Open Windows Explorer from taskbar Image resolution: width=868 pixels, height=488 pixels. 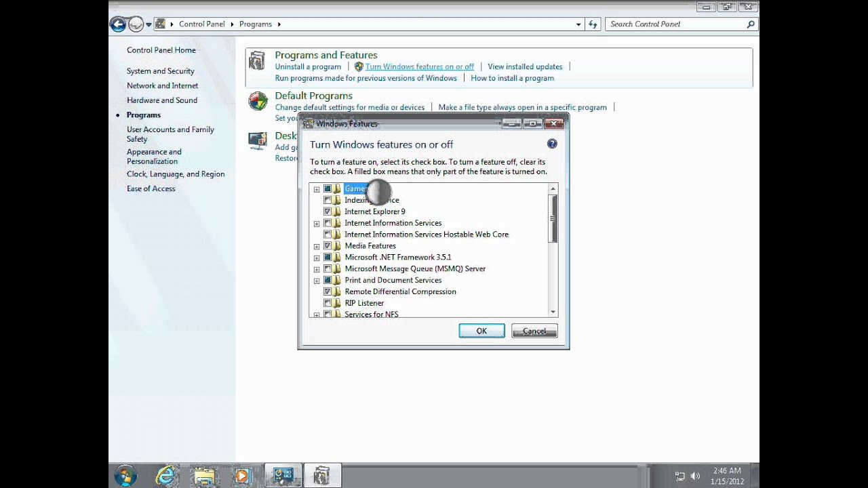[204, 476]
